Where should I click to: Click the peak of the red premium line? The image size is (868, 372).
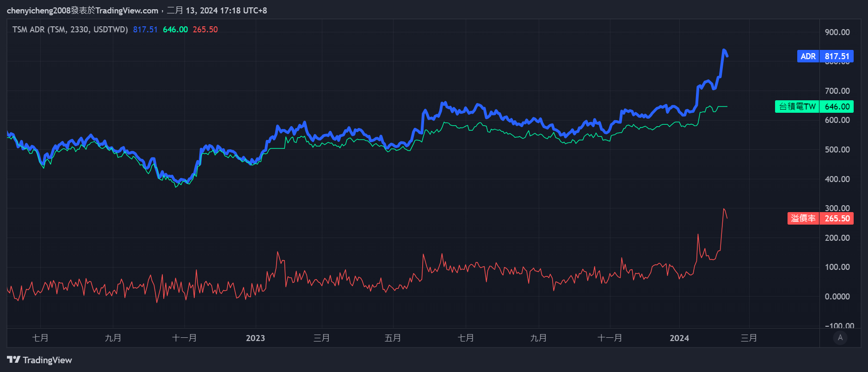(724, 209)
